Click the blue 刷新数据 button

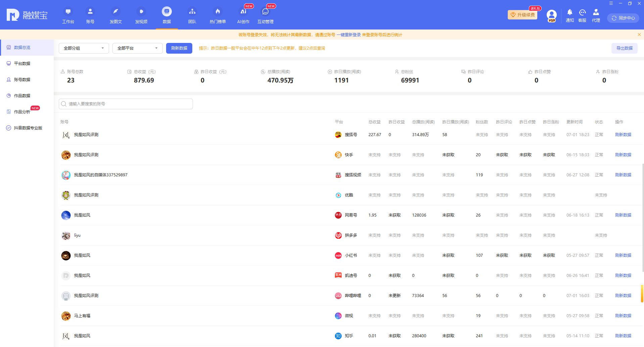[x=179, y=48]
